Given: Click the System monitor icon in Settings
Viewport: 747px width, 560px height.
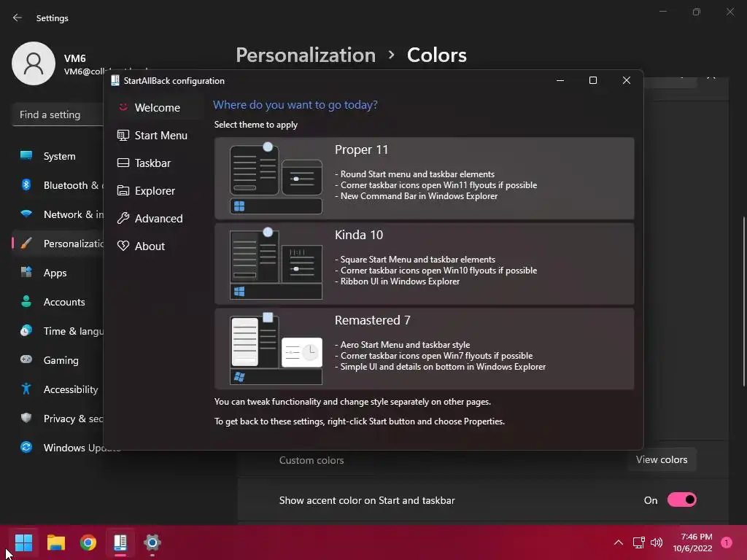Looking at the screenshot, I should click(x=26, y=155).
